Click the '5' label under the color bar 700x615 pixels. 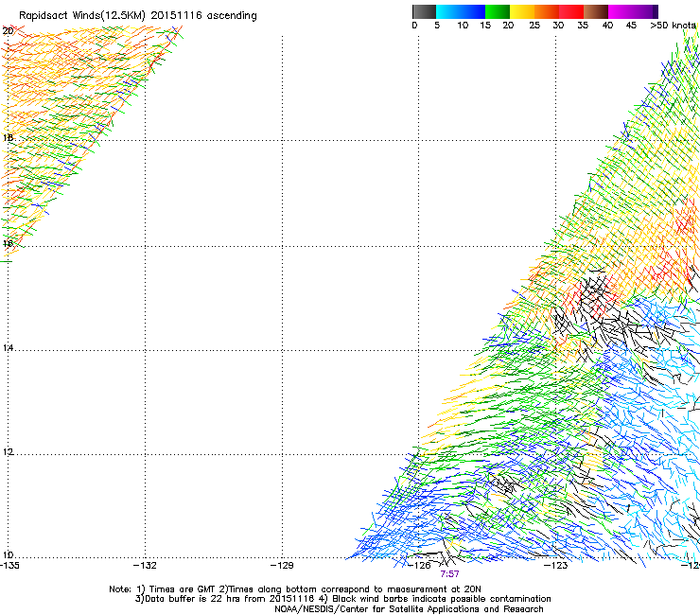(437, 26)
